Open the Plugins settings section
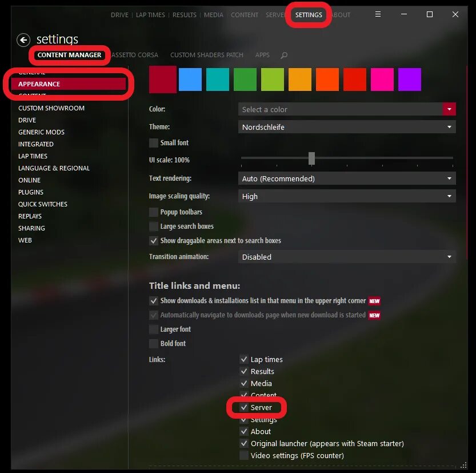 (x=31, y=192)
